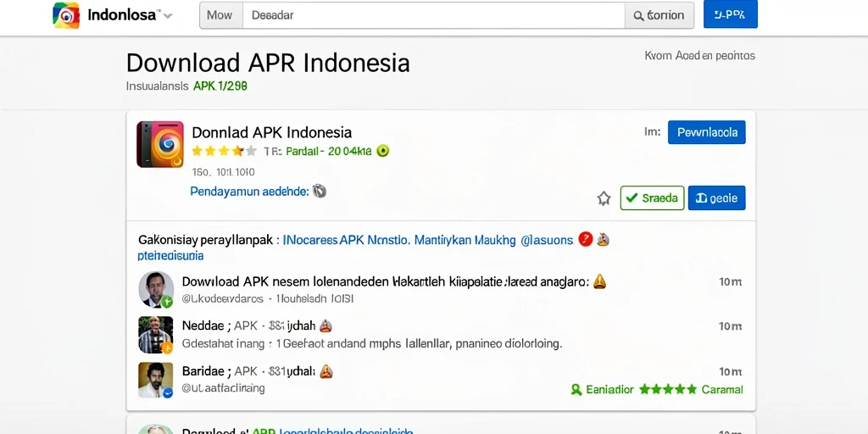The height and width of the screenshot is (434, 868).
Task: Open the Baridae ; APK post title
Action: (248, 371)
